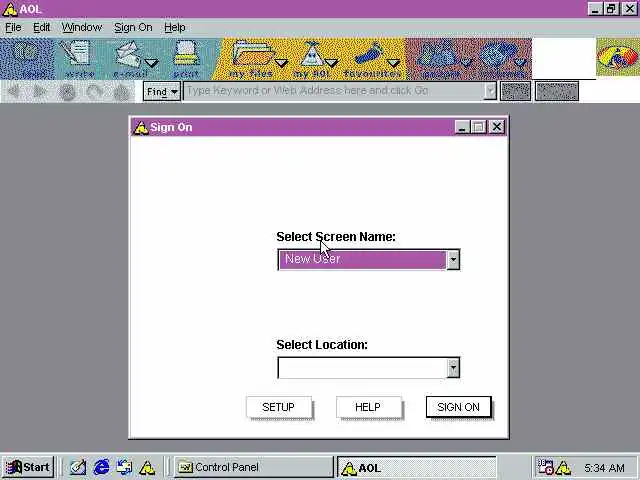Open the Sign On menu
The width and height of the screenshot is (640, 480).
[133, 27]
